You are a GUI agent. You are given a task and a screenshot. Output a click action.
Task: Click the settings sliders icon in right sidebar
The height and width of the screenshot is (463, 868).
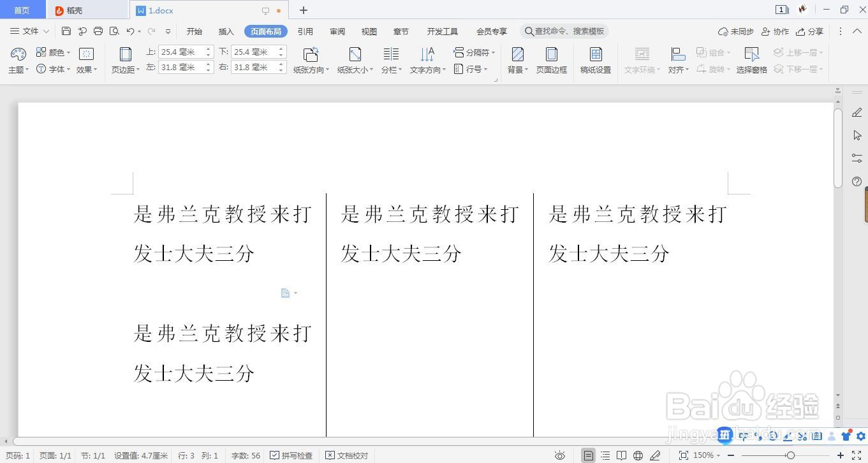click(x=857, y=158)
